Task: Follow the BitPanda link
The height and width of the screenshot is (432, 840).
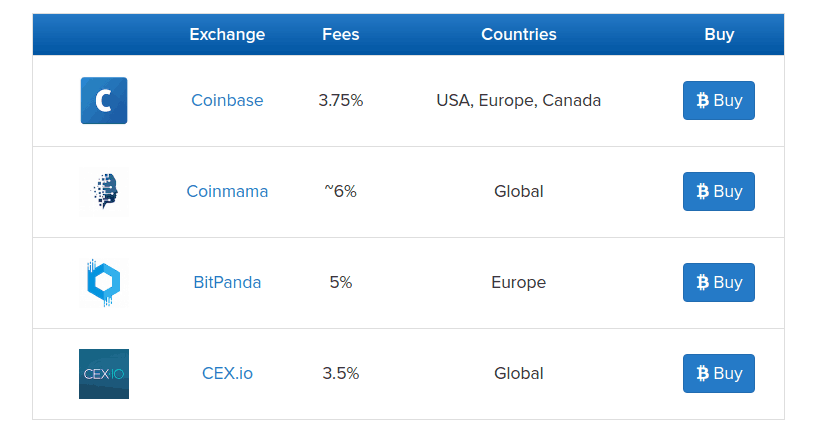Action: pos(227,282)
